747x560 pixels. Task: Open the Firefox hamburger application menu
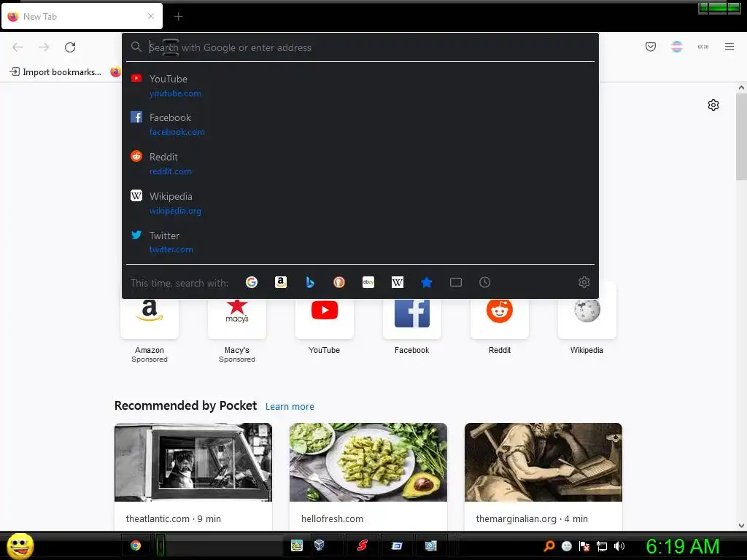729,47
